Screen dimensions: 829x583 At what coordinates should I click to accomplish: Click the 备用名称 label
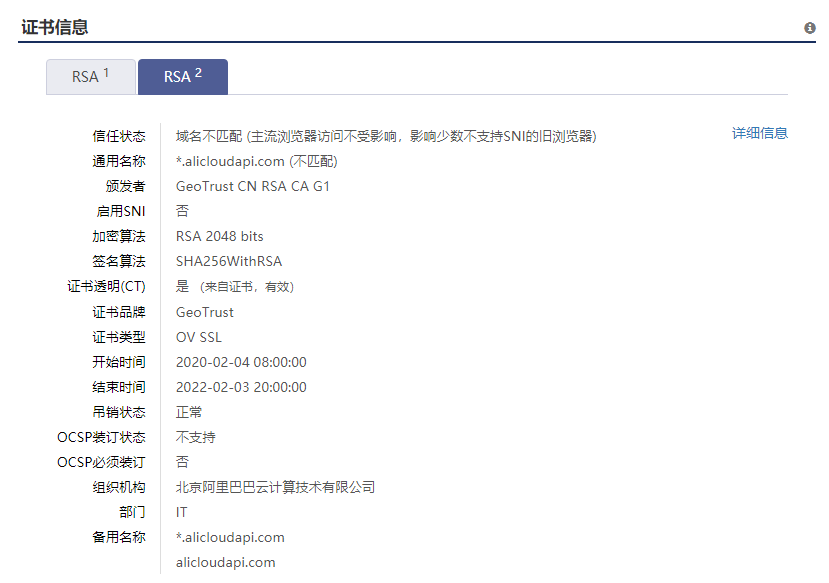119,537
